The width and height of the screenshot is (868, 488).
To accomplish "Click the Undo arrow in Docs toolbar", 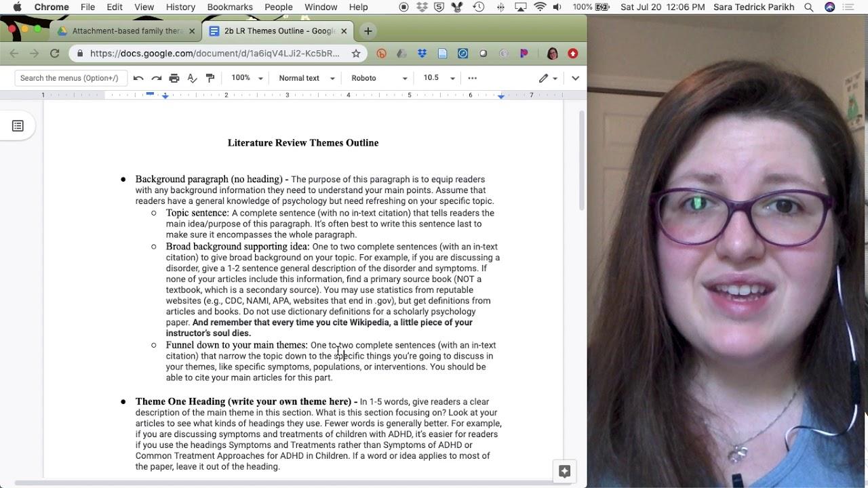I will (138, 78).
